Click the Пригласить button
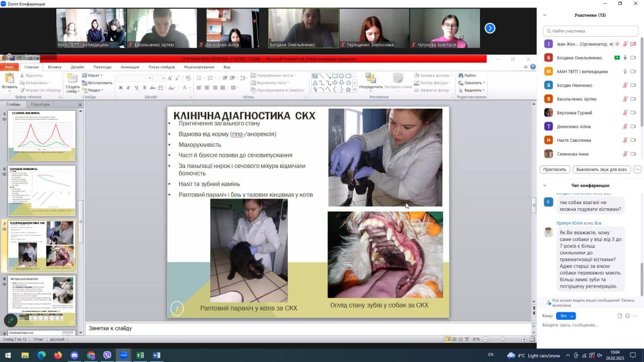Viewport: 644px width, 362px height. coord(555,169)
